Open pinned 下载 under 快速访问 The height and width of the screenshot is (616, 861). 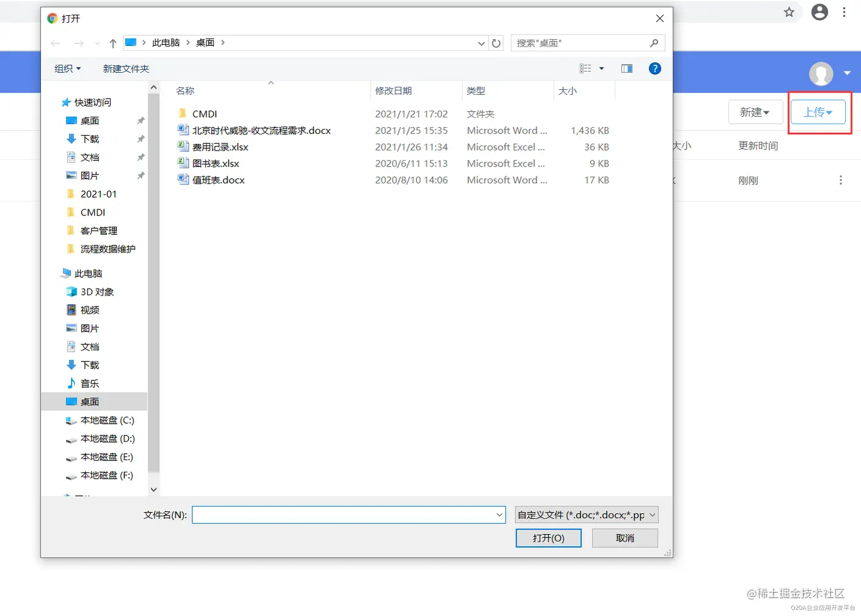coord(90,139)
